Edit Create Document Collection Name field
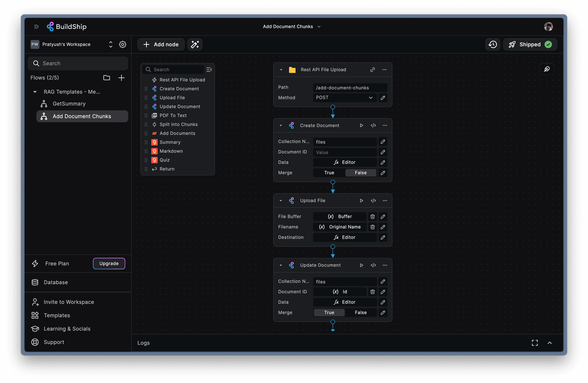Screen dimensions: 588x383 [x=383, y=142]
